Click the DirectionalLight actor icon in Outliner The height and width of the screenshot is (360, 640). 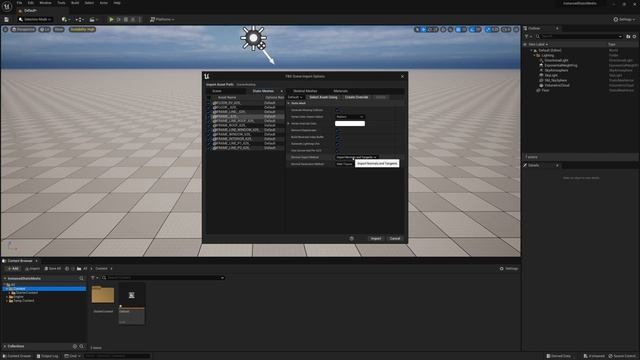click(542, 60)
